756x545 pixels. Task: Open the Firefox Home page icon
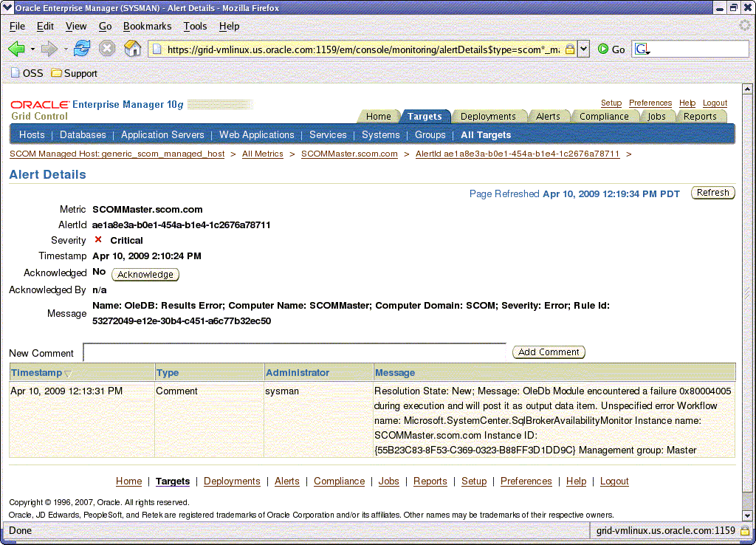133,48
